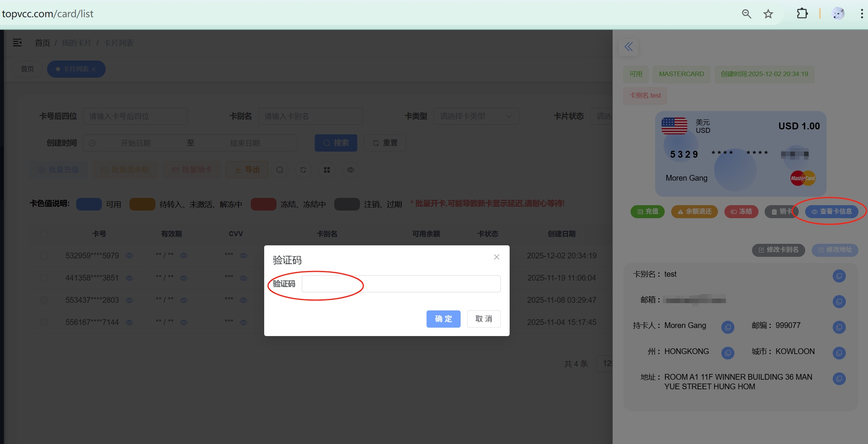
Task: Click the sidebar hamburger menu icon
Action: pos(17,42)
